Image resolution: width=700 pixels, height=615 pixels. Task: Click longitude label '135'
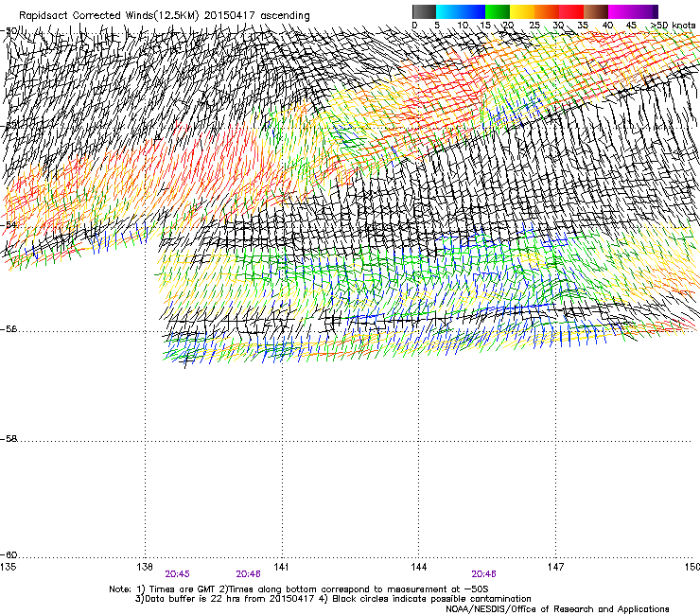coord(8,567)
